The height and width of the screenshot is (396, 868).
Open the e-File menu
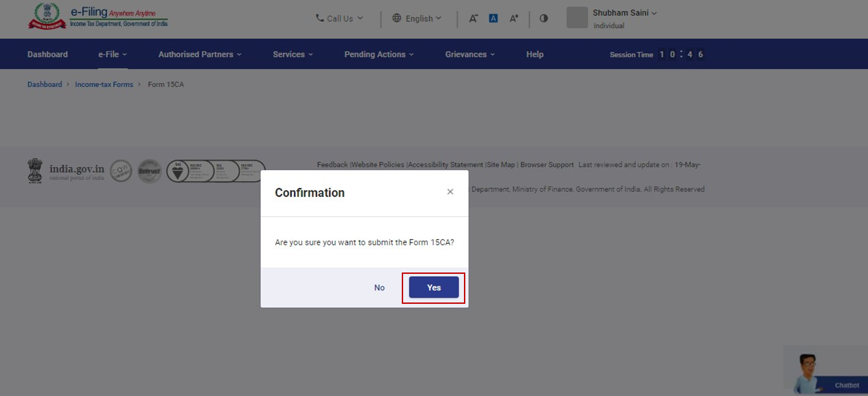112,54
